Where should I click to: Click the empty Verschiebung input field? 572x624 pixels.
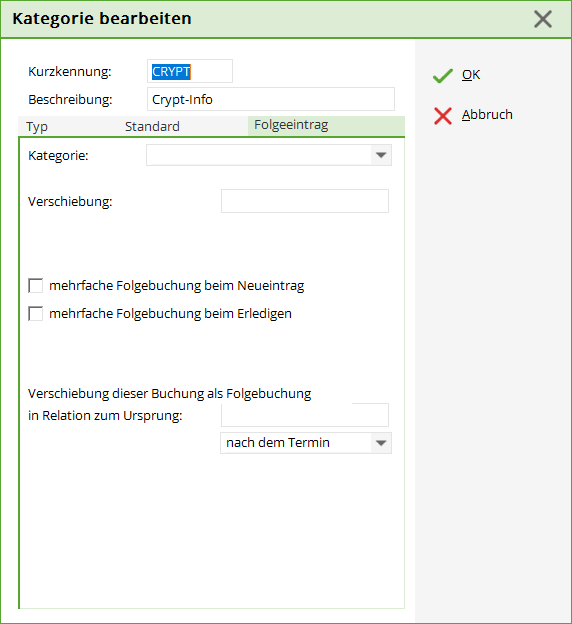pos(305,201)
